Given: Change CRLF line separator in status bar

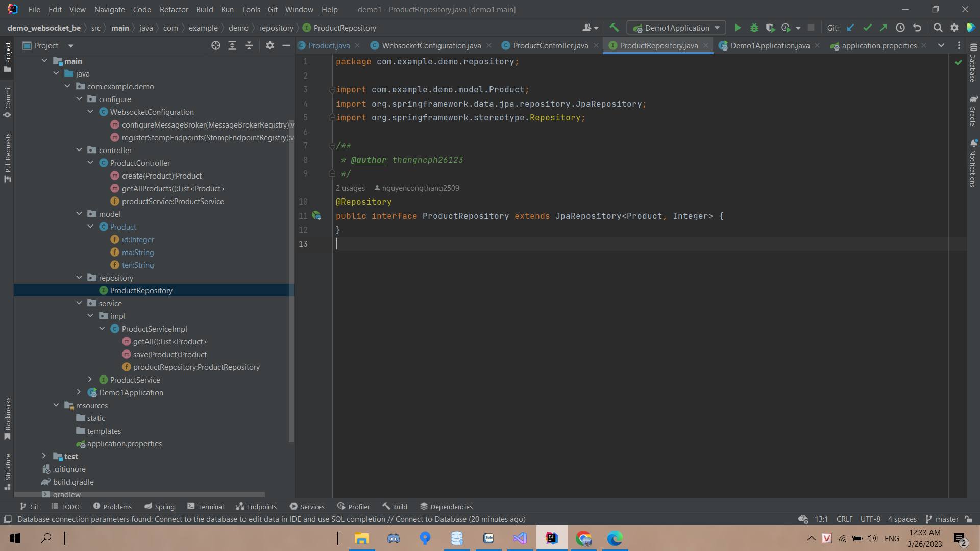Looking at the screenshot, I should pos(844,519).
